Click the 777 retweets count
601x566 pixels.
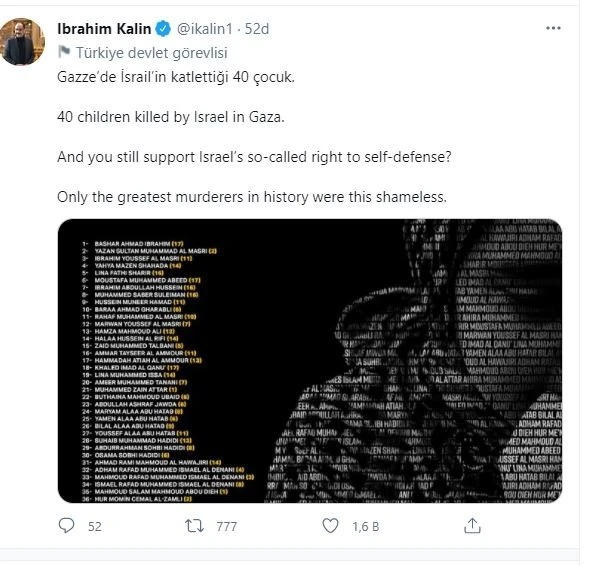[x=226, y=525]
